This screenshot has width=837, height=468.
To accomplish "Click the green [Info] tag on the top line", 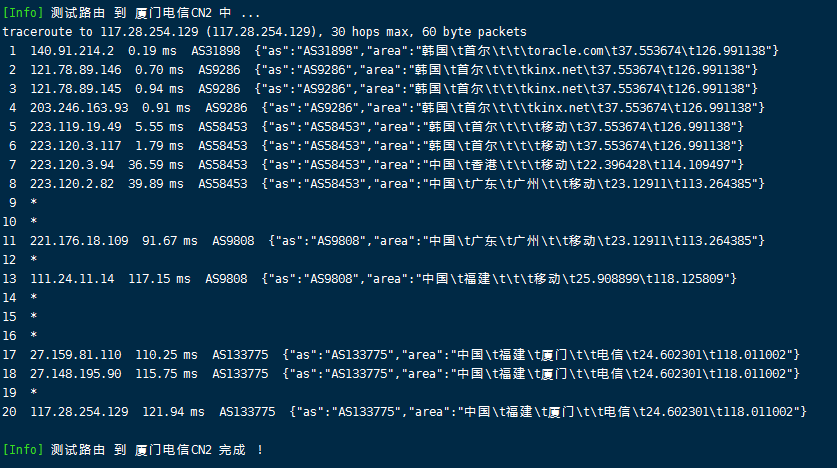I will click(x=23, y=13).
